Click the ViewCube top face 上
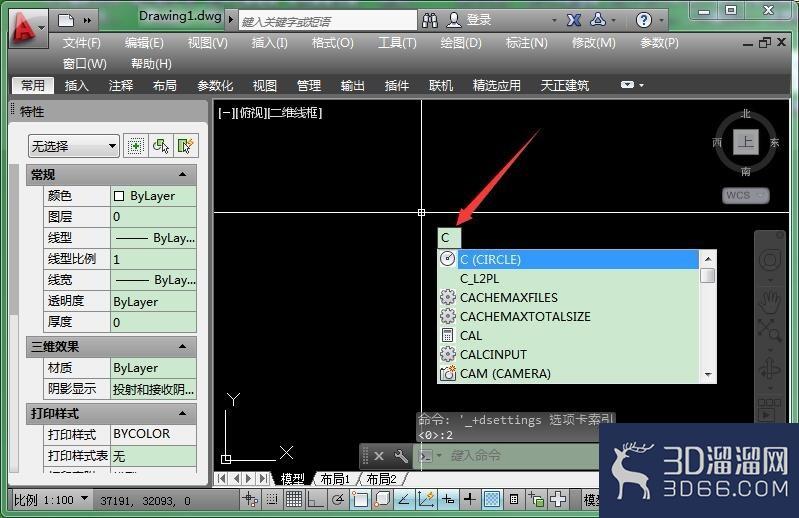Image resolution: width=799 pixels, height=518 pixels. pyautogui.click(x=745, y=141)
